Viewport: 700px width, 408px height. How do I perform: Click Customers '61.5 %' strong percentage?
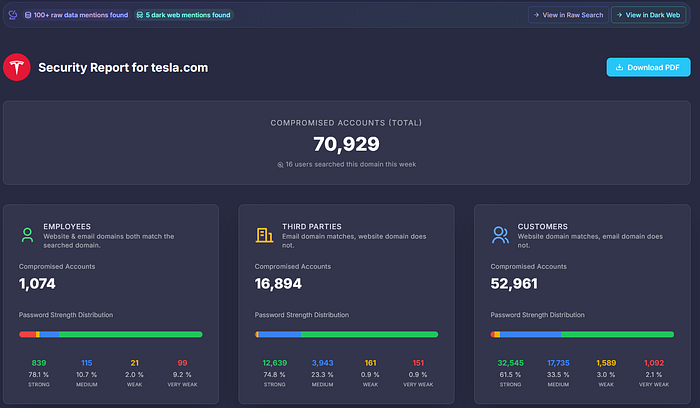tap(510, 375)
